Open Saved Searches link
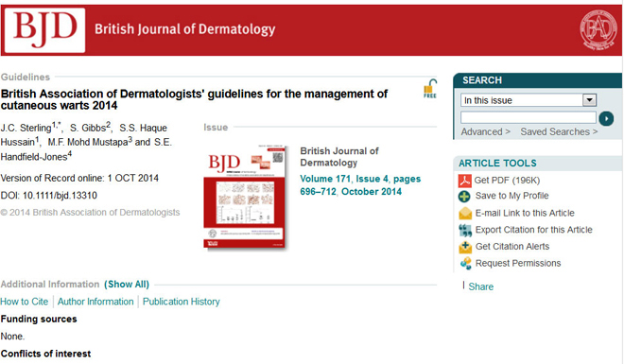 tap(559, 131)
